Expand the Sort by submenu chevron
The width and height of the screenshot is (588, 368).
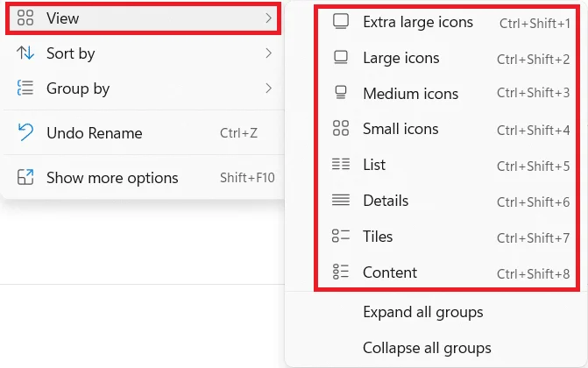pos(268,53)
